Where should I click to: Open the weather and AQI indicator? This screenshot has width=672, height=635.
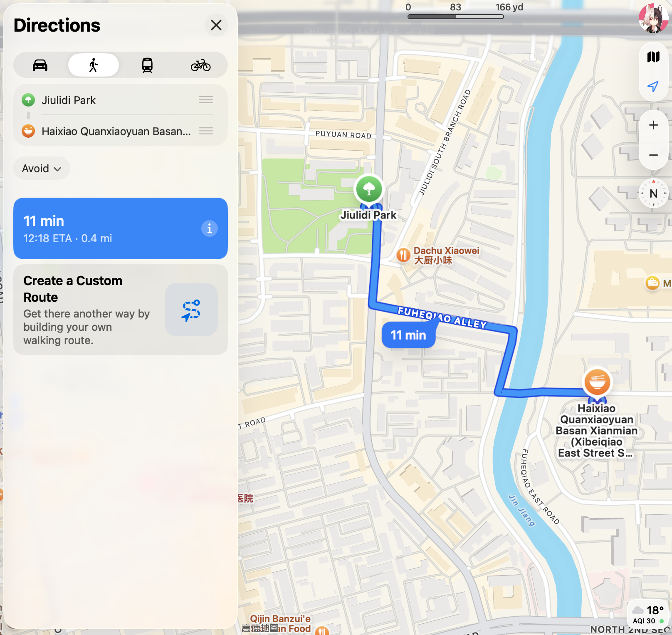click(x=648, y=615)
